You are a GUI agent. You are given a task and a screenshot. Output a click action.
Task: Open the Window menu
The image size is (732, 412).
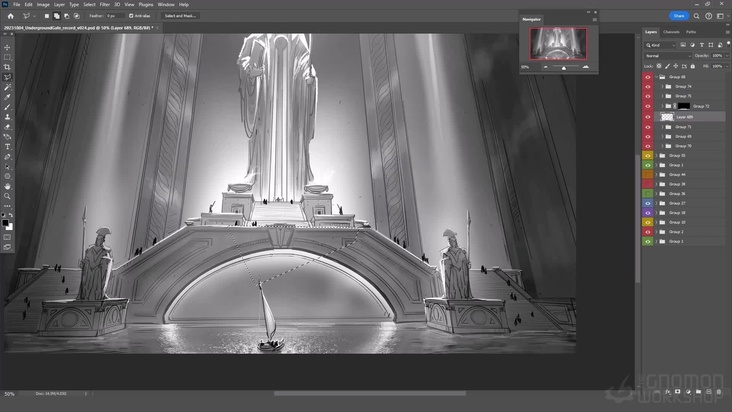click(x=166, y=4)
